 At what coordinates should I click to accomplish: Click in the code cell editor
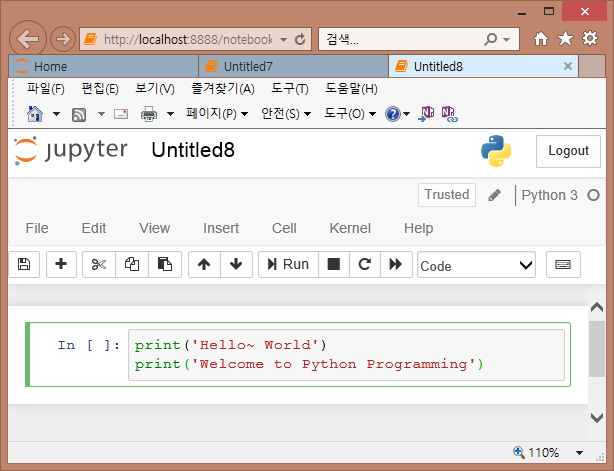pyautogui.click(x=346, y=355)
